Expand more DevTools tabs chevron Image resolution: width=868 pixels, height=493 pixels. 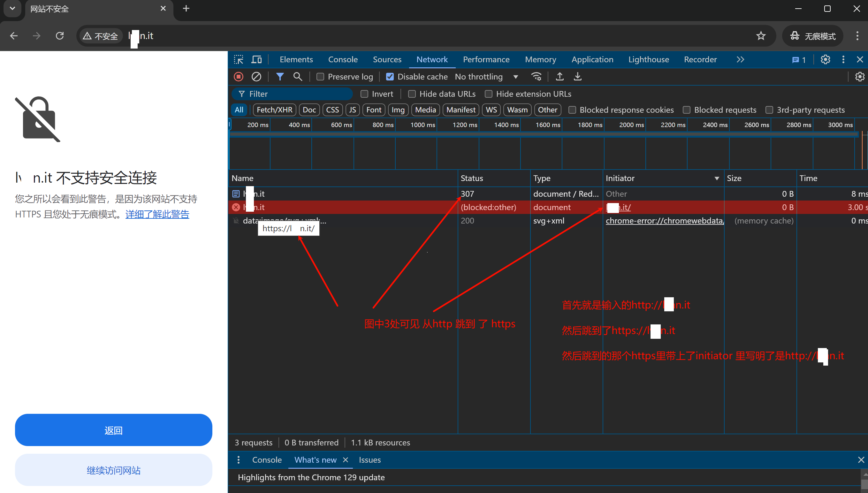pyautogui.click(x=740, y=60)
